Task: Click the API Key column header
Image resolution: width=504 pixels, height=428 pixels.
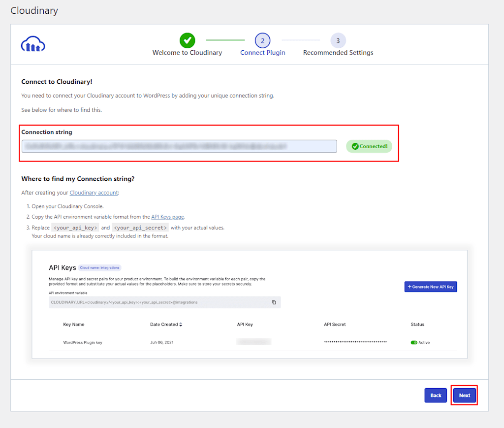Action: [245, 325]
